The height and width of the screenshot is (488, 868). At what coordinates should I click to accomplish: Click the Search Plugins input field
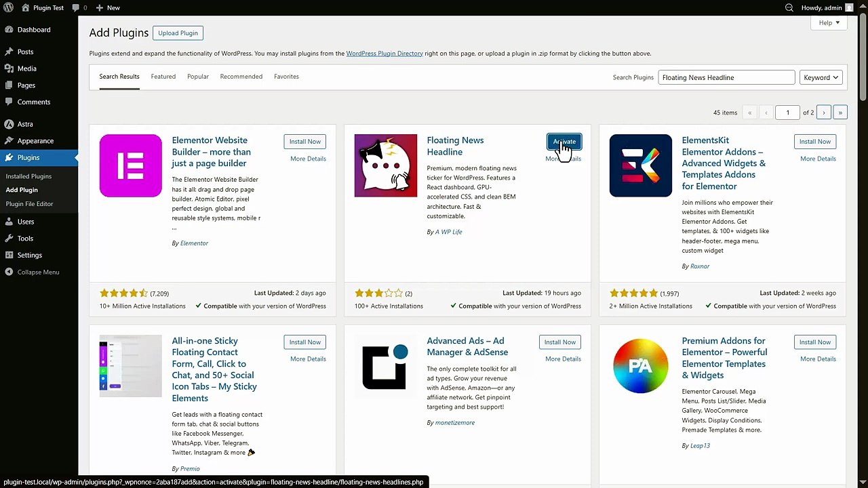point(726,77)
